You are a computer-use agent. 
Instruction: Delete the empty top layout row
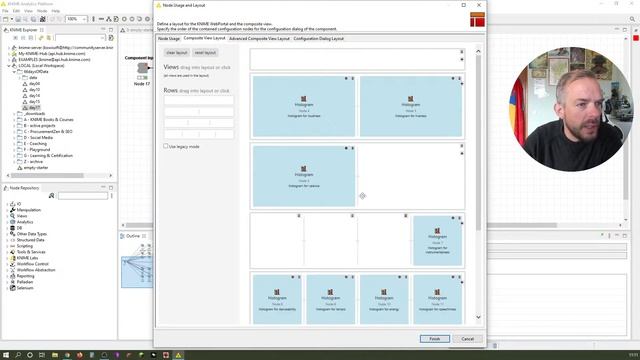point(462,52)
